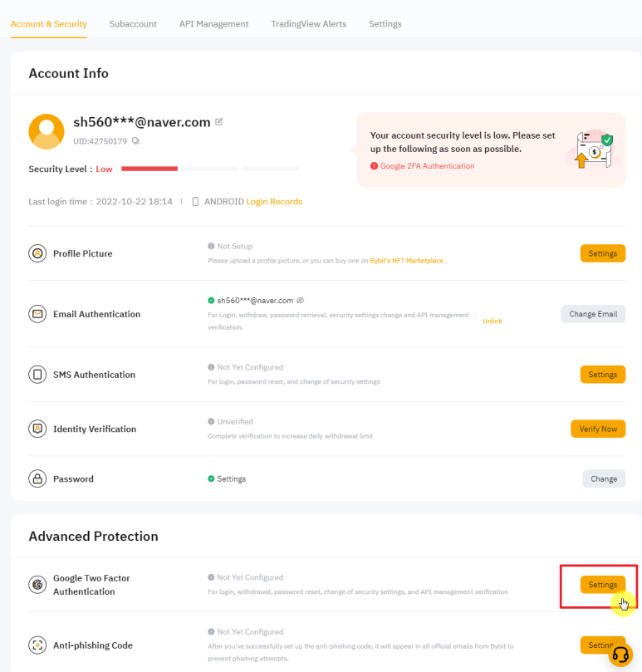The height and width of the screenshot is (672, 642).
Task: Toggle email visibility eye icon
Action: point(301,300)
